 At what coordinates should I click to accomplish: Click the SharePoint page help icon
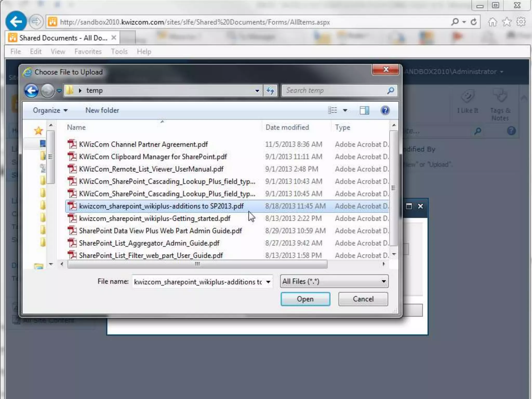coord(511,131)
